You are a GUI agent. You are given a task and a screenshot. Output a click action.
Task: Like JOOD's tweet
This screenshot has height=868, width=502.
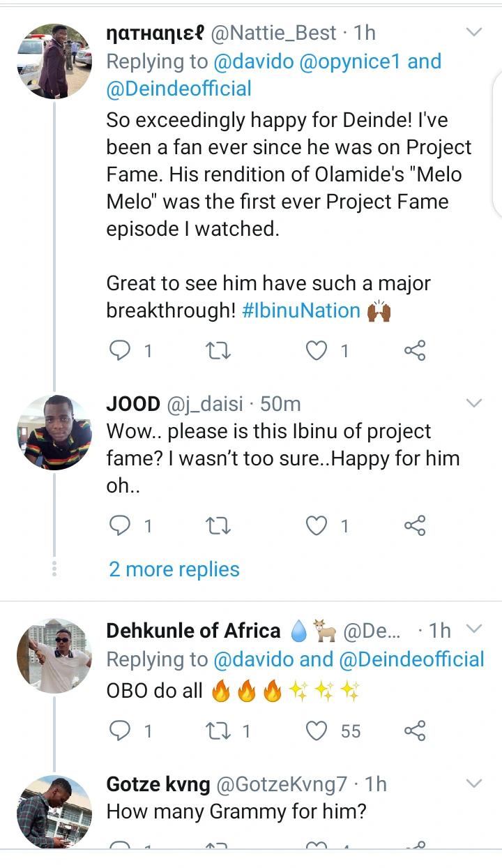coord(317,525)
